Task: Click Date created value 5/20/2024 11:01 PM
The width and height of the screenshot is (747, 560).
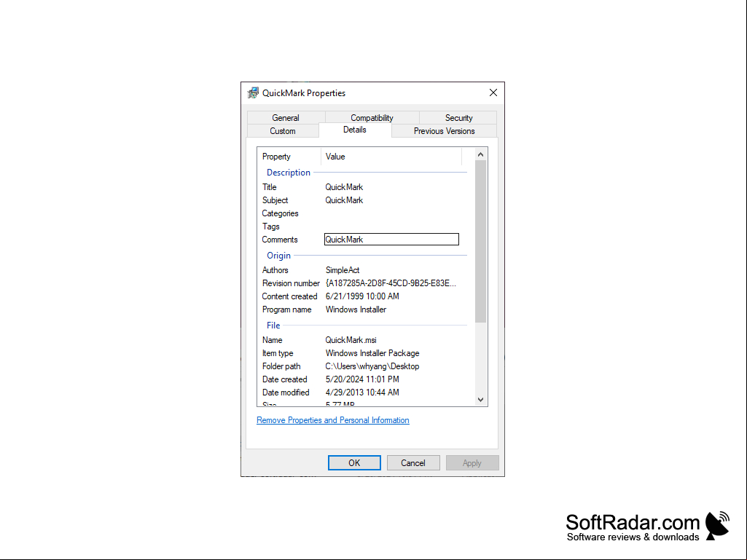Action: 362,379
